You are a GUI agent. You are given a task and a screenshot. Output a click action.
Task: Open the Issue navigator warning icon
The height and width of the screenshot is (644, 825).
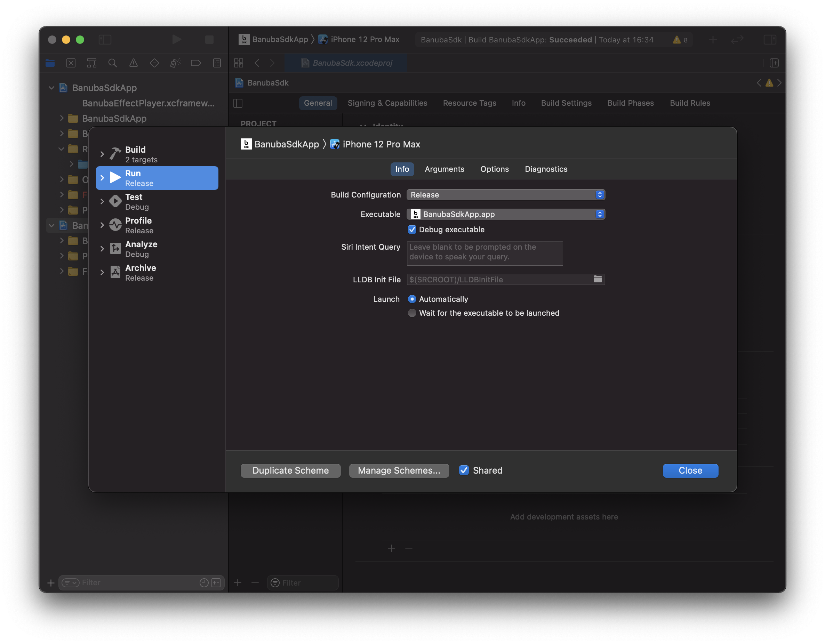(x=133, y=63)
